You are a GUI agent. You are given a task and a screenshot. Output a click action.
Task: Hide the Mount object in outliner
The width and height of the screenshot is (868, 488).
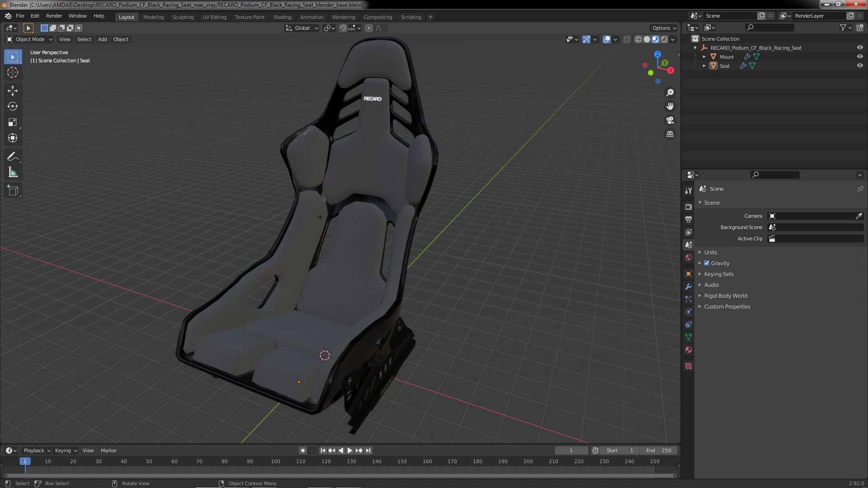pos(860,56)
